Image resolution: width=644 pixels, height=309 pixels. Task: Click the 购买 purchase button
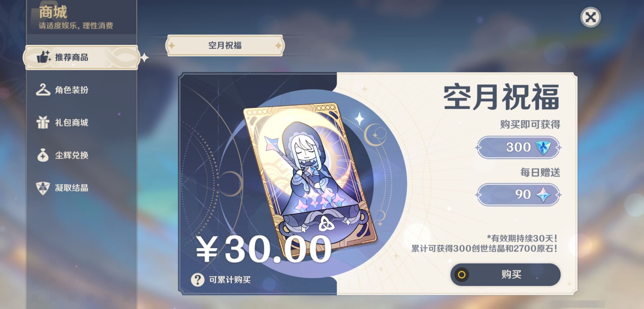505,275
